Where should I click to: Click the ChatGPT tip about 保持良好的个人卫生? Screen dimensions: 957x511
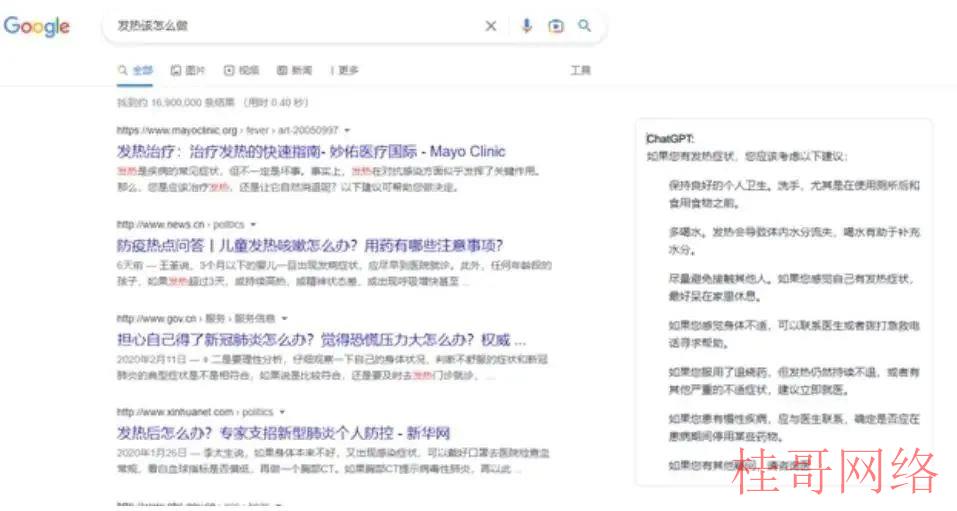793,194
